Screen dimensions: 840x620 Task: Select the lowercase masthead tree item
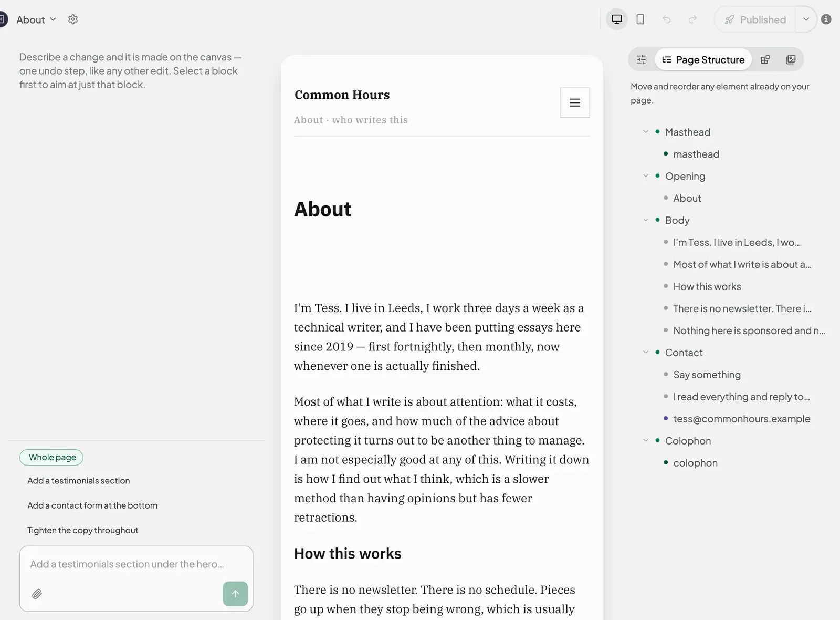[x=696, y=154]
